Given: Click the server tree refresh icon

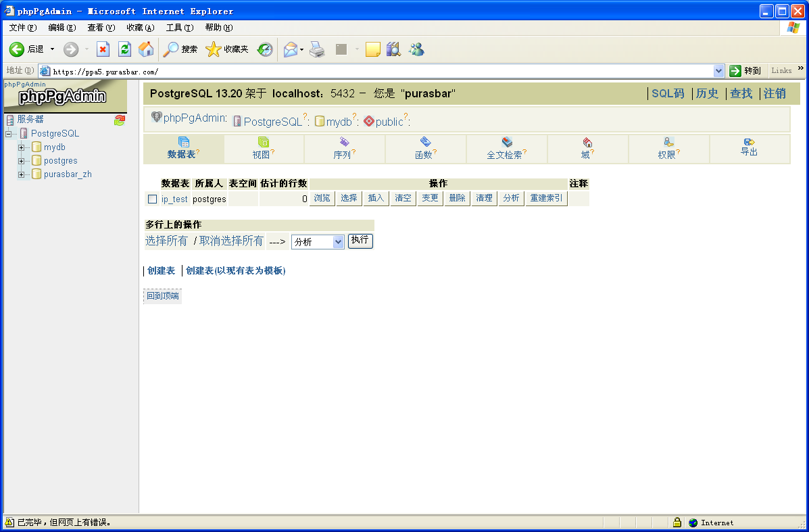Looking at the screenshot, I should point(120,120).
